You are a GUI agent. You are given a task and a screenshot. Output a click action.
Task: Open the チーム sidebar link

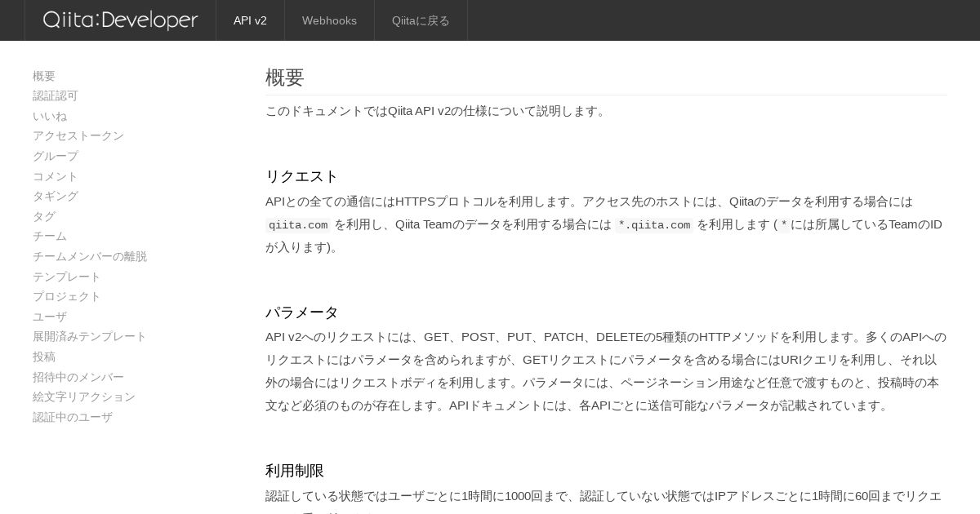tap(50, 236)
